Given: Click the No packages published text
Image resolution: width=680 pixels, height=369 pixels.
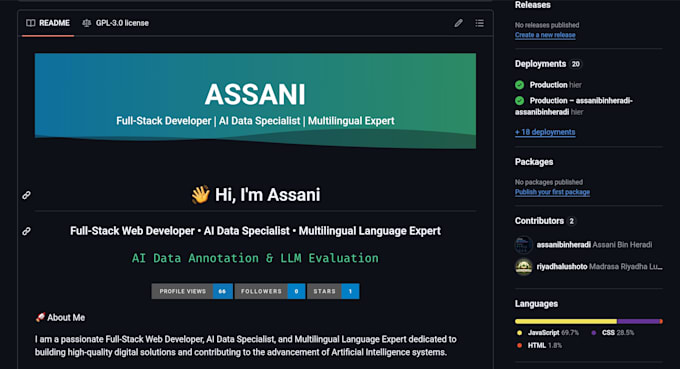Looking at the screenshot, I should (x=549, y=182).
